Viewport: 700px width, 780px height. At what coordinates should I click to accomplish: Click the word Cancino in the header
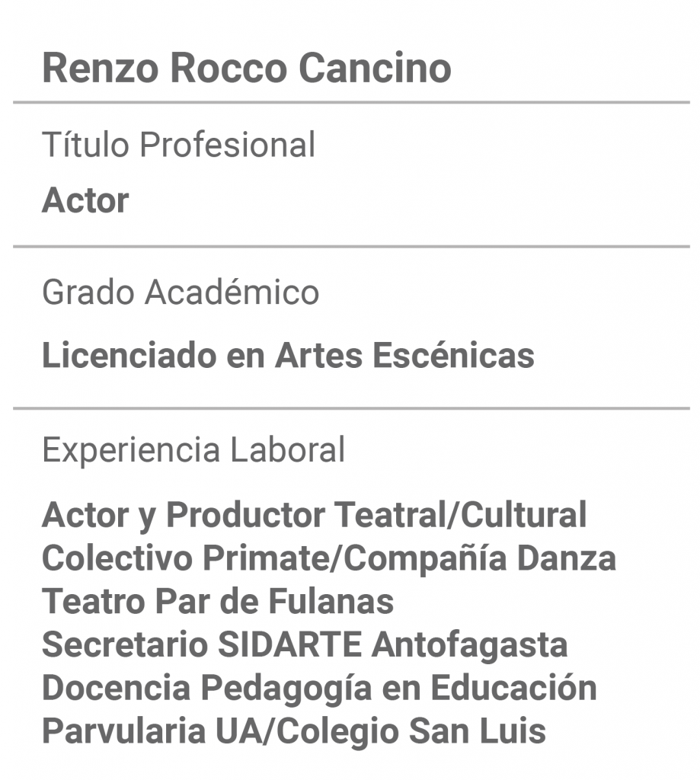coord(375,68)
